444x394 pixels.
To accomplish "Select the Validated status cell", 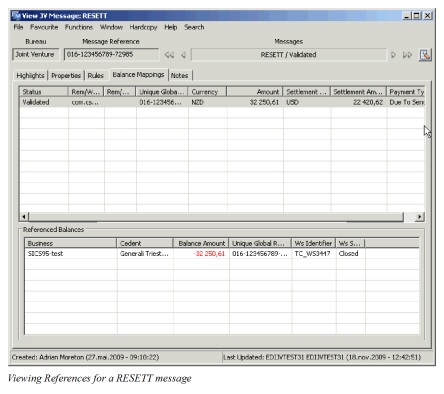I will click(x=44, y=102).
